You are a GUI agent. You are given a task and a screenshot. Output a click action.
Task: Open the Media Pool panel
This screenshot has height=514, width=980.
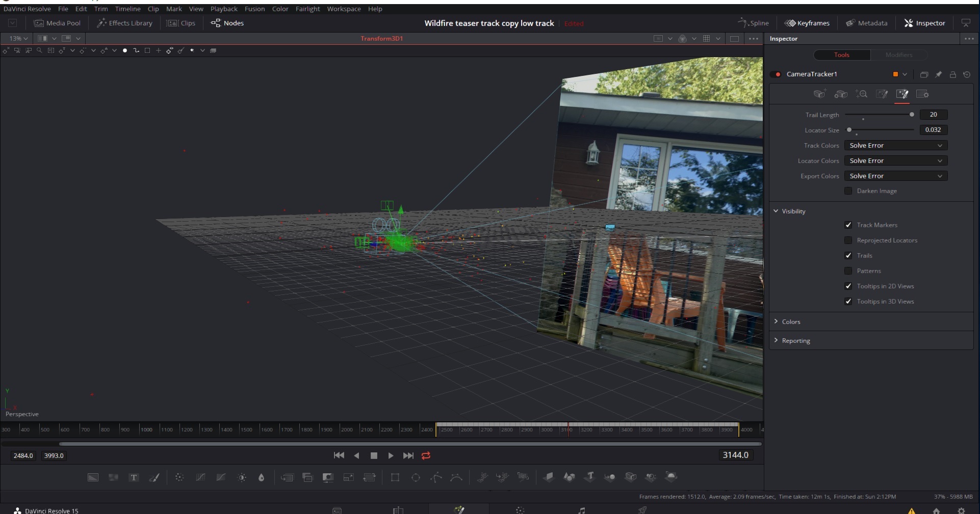pos(57,23)
